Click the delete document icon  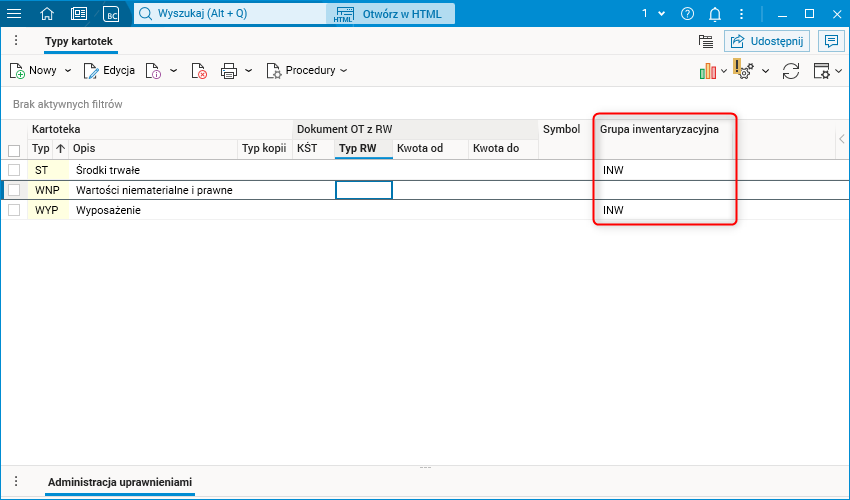coord(199,70)
